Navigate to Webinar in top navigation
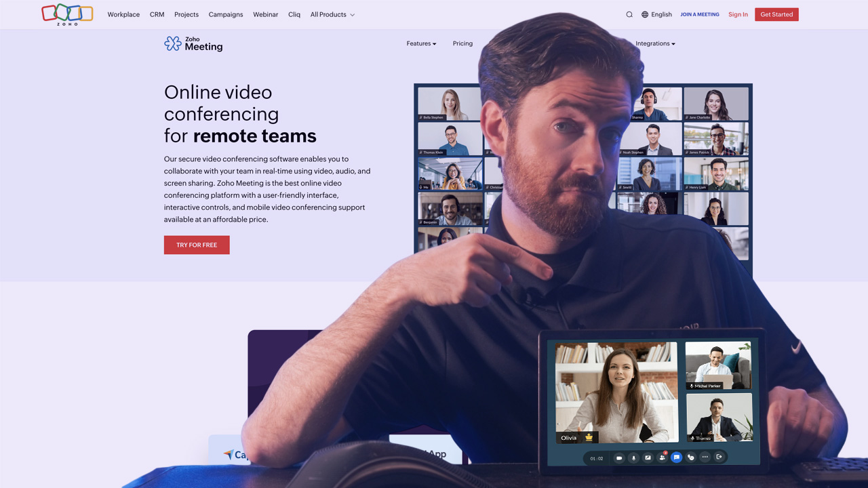The image size is (868, 488). click(x=266, y=14)
